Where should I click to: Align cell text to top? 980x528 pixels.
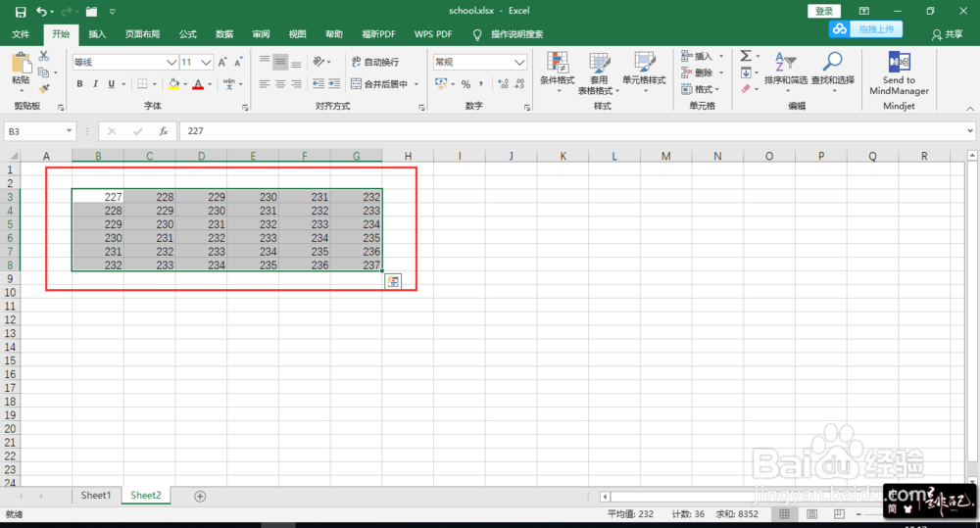coord(265,62)
